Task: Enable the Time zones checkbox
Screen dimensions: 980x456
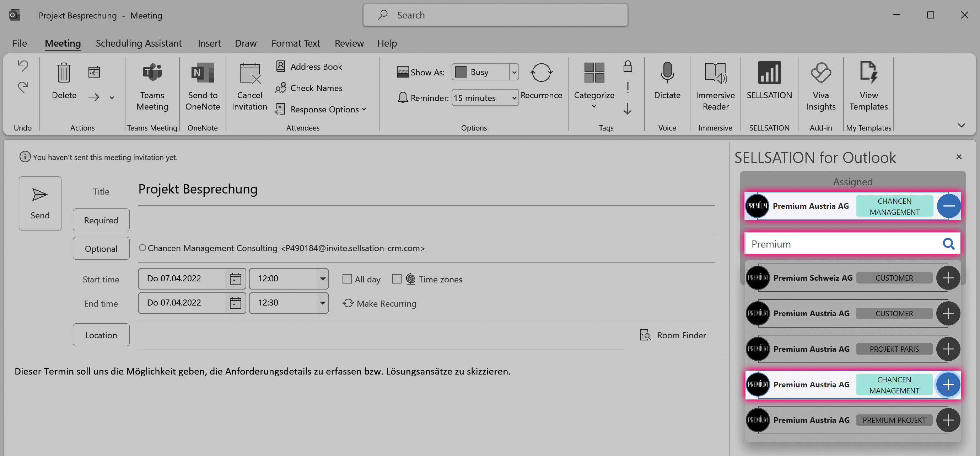Action: [397, 279]
